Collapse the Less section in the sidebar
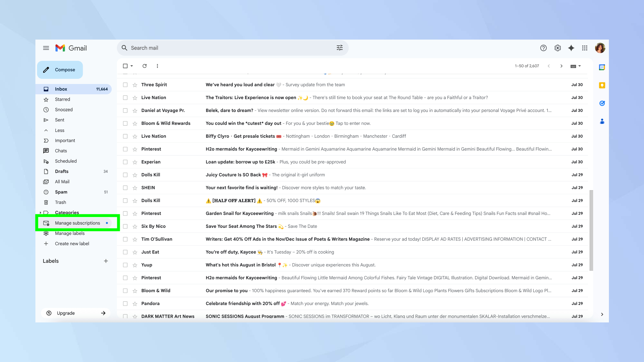This screenshot has height=362, width=644. tap(46, 130)
